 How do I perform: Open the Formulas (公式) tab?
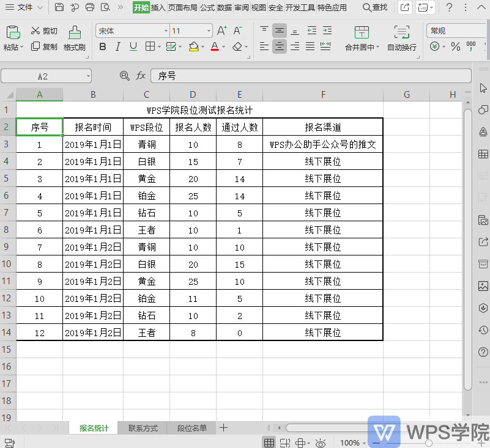pyautogui.click(x=207, y=7)
